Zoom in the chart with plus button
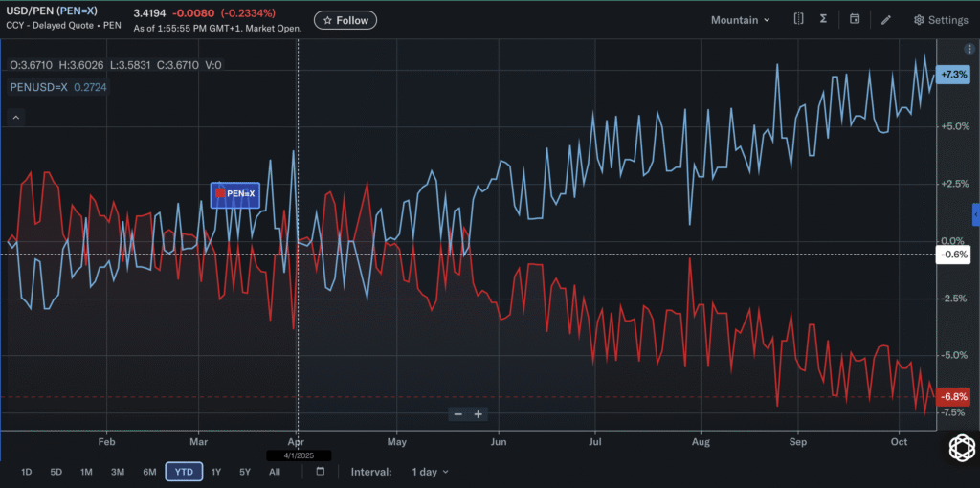Image resolution: width=980 pixels, height=488 pixels. coord(479,414)
